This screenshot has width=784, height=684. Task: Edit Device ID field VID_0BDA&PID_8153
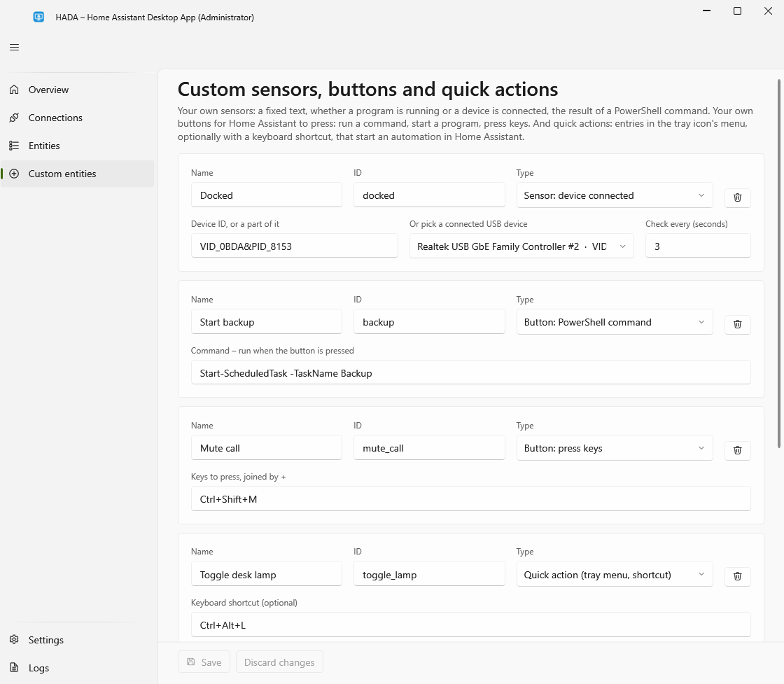(x=295, y=246)
